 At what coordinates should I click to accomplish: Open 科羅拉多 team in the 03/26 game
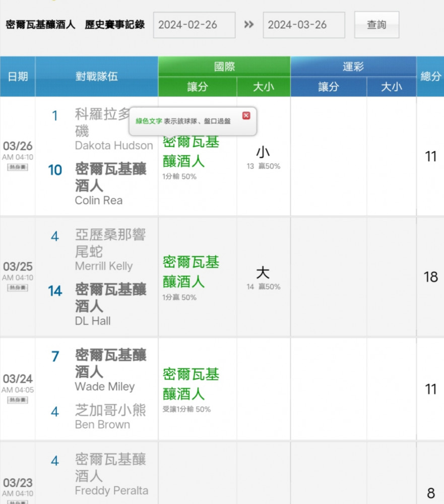tap(102, 122)
